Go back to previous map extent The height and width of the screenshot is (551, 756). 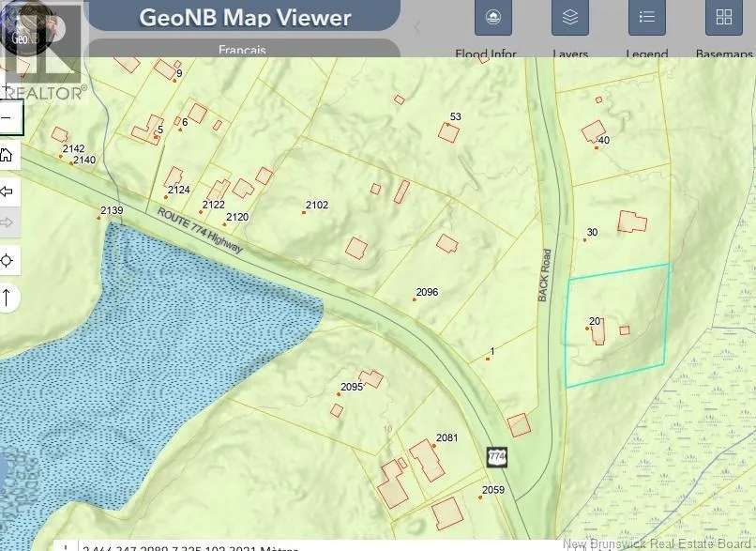pos(8,191)
